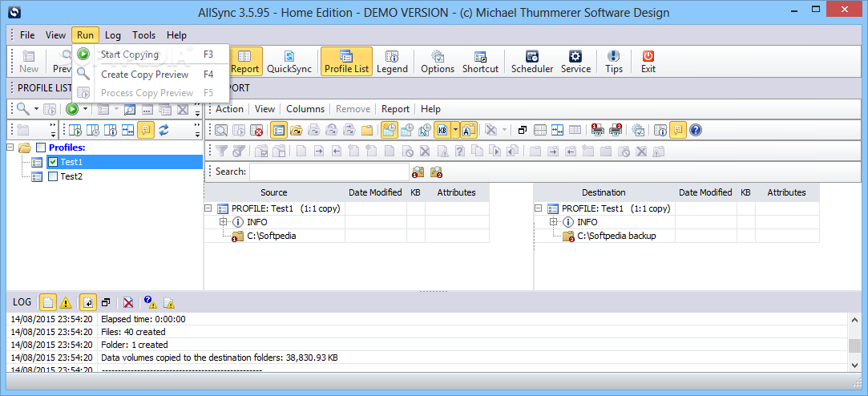Choose Start Copying from the Run menu

[151, 55]
